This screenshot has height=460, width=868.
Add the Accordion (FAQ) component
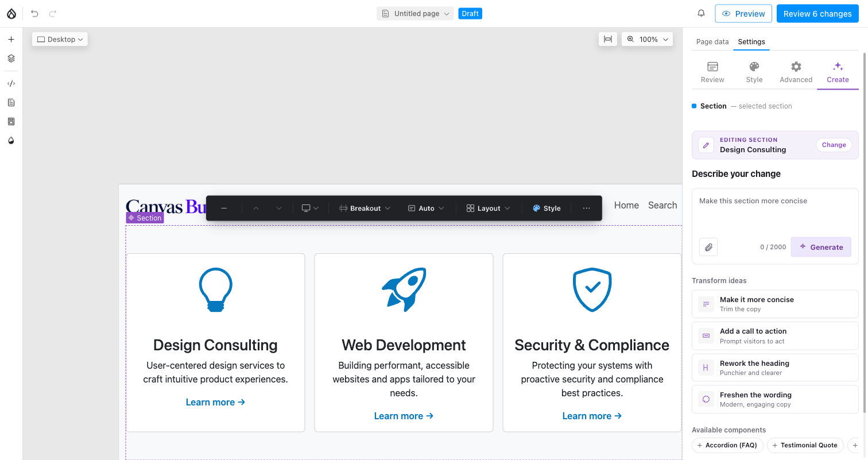(727, 445)
